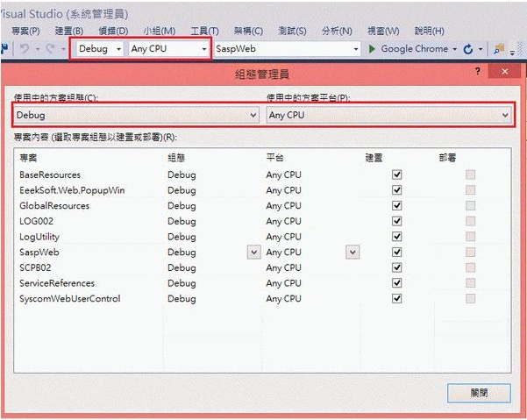The width and height of the screenshot is (527, 420).
Task: Open SaspWeb row configuration dropdown arrow
Action: (x=254, y=252)
